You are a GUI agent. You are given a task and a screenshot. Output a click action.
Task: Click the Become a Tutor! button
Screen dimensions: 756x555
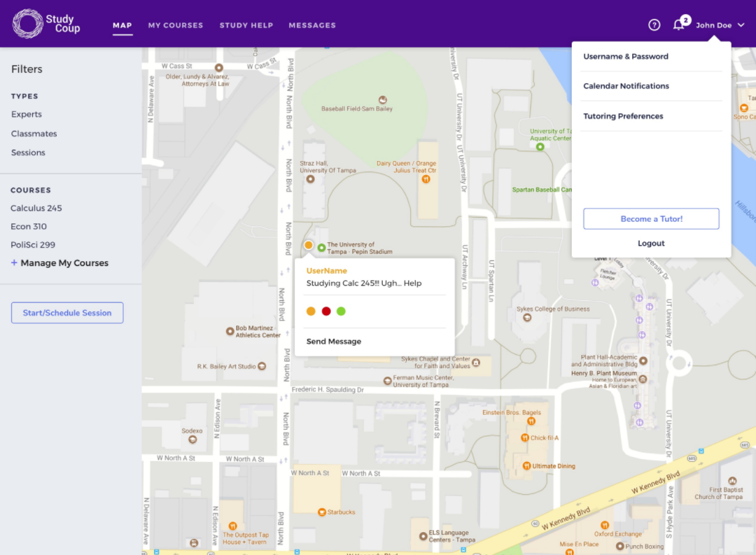(651, 219)
